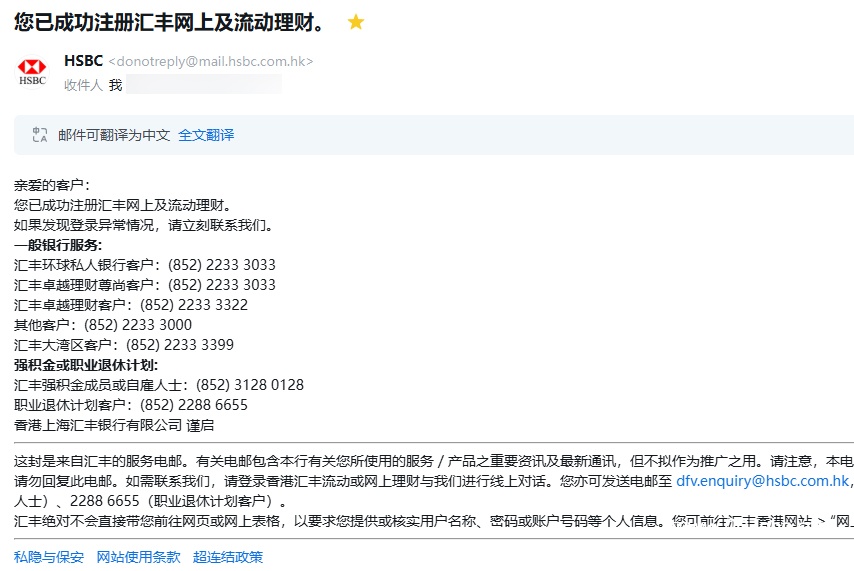
Task: Click the email subject title 您已成功注册汇丰网上及流动理财
Action: (x=169, y=22)
